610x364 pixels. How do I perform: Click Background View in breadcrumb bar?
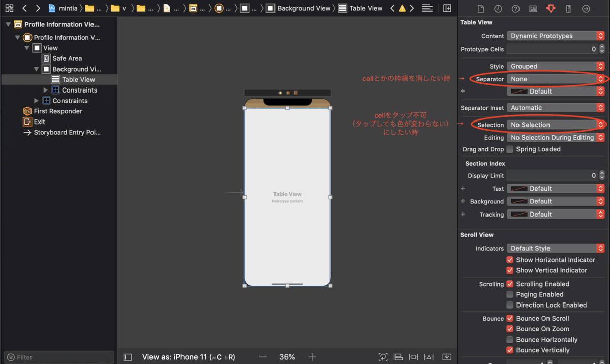click(x=298, y=8)
